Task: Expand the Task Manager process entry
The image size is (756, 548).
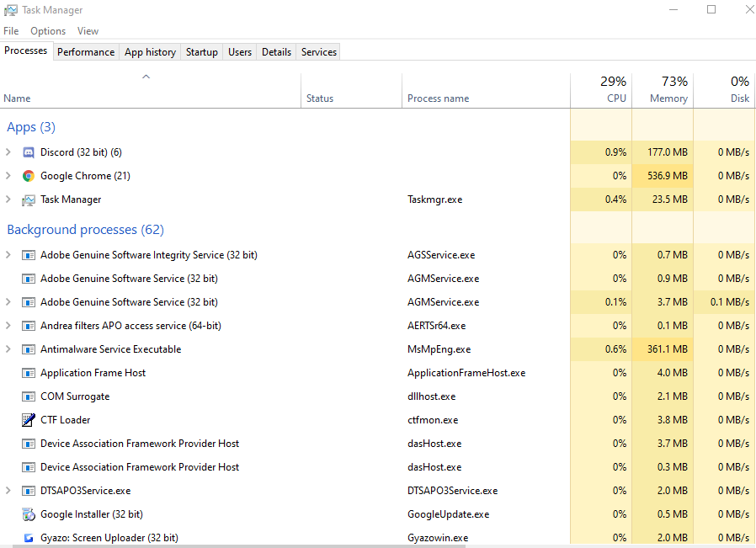Action: tap(8, 199)
